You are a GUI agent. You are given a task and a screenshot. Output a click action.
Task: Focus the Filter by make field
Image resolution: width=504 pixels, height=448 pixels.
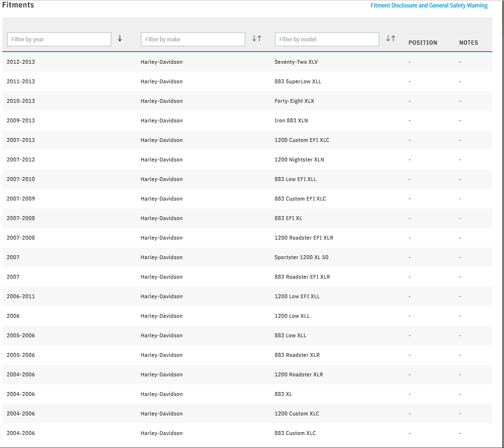(x=193, y=39)
